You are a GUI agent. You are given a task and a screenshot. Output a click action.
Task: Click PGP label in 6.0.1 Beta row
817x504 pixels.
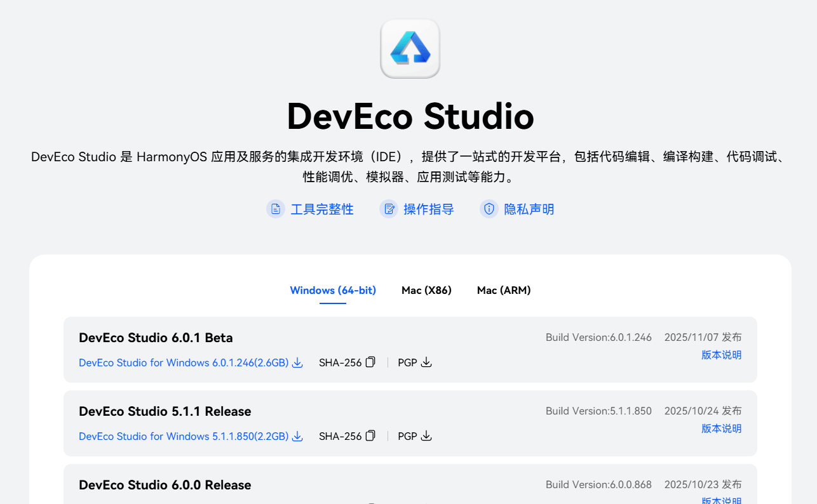tap(407, 362)
